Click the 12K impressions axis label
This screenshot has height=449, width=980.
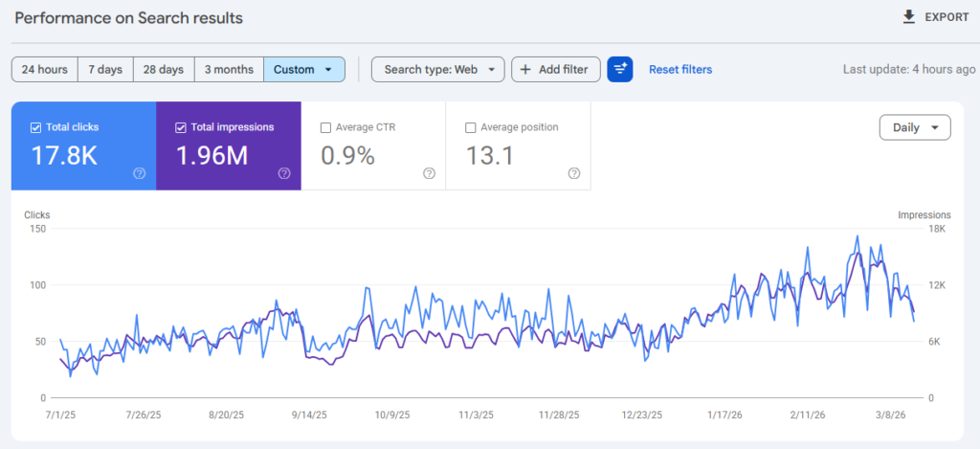[936, 284]
